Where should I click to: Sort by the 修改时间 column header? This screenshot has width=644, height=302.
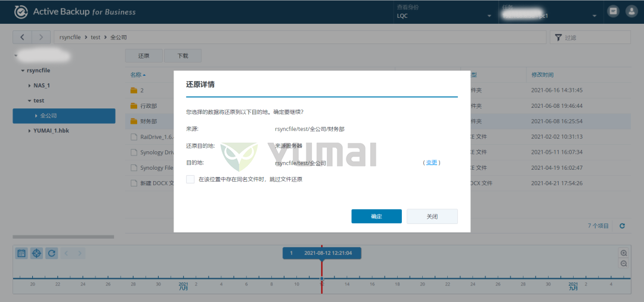(542, 75)
